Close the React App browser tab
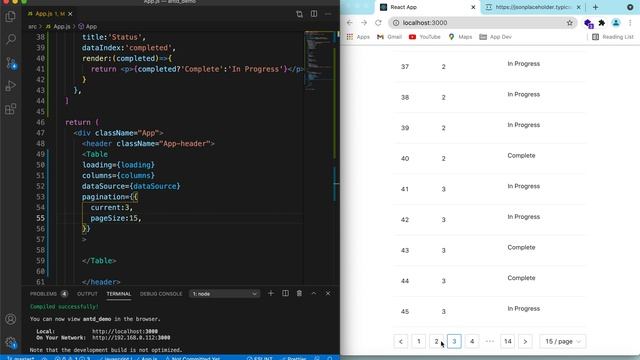 click(473, 7)
